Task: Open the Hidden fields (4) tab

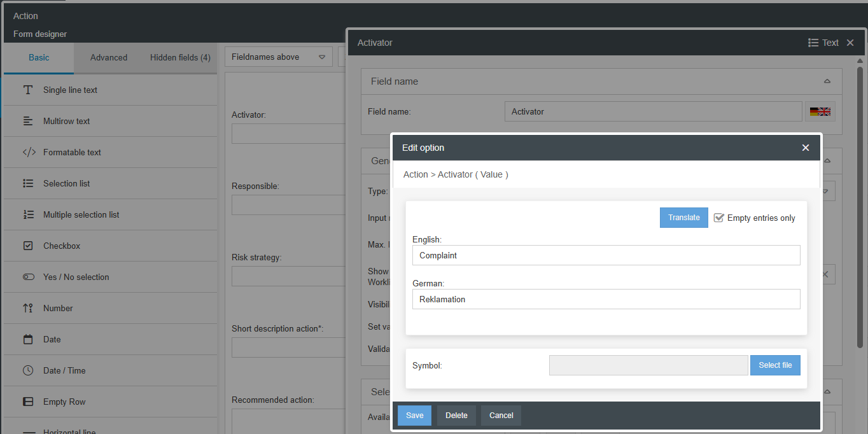Action: [180, 57]
